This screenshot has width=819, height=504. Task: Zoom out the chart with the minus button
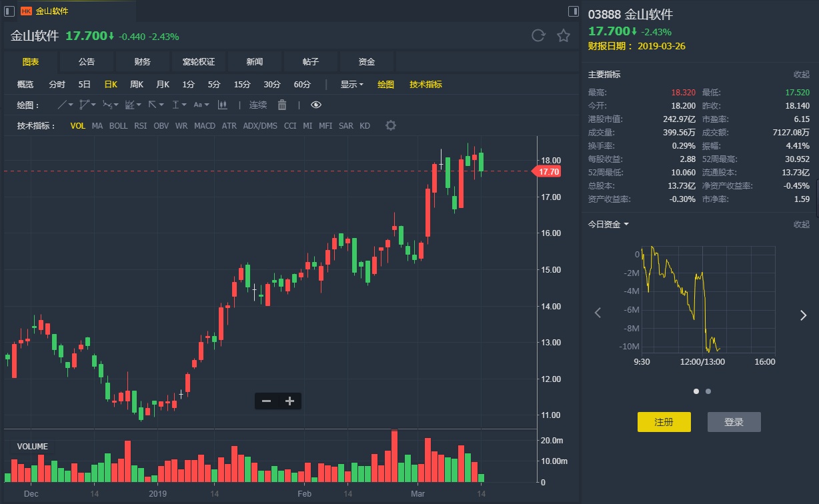266,401
